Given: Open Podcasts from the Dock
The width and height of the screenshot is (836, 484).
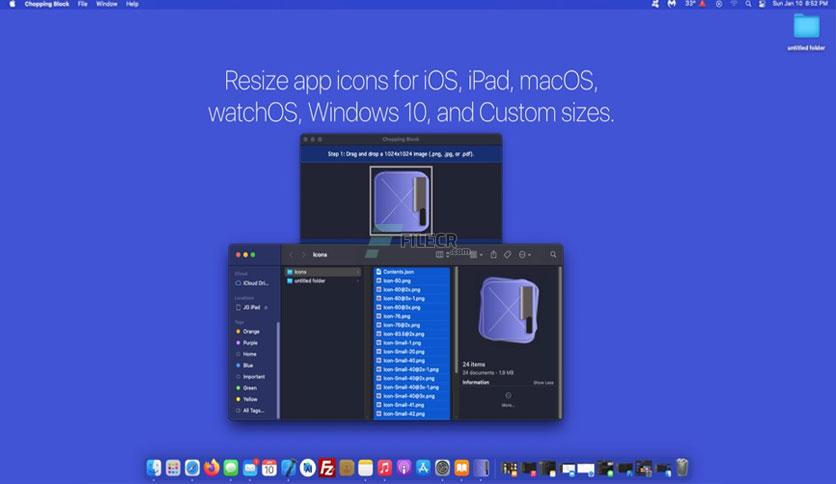Looking at the screenshot, I should 404,468.
